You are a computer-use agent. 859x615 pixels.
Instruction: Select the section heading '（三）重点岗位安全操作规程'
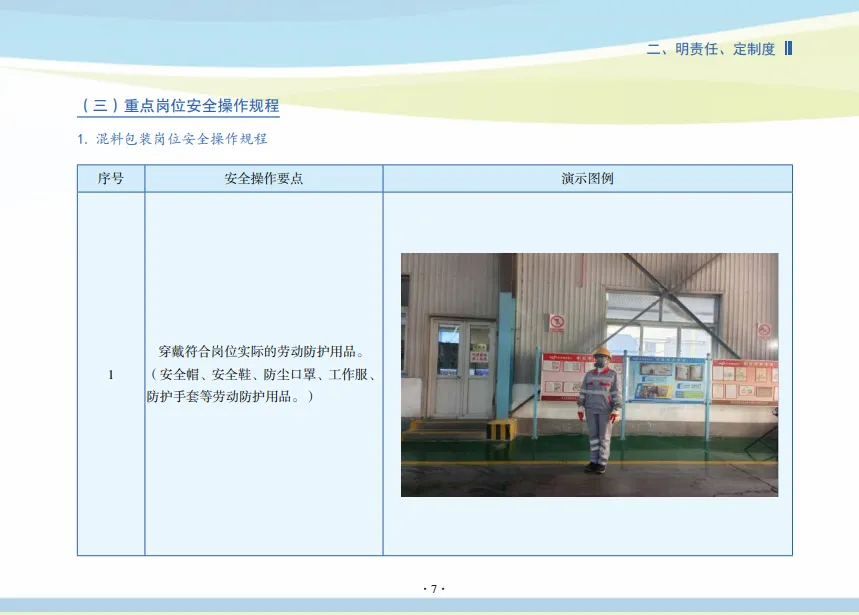[179, 105]
